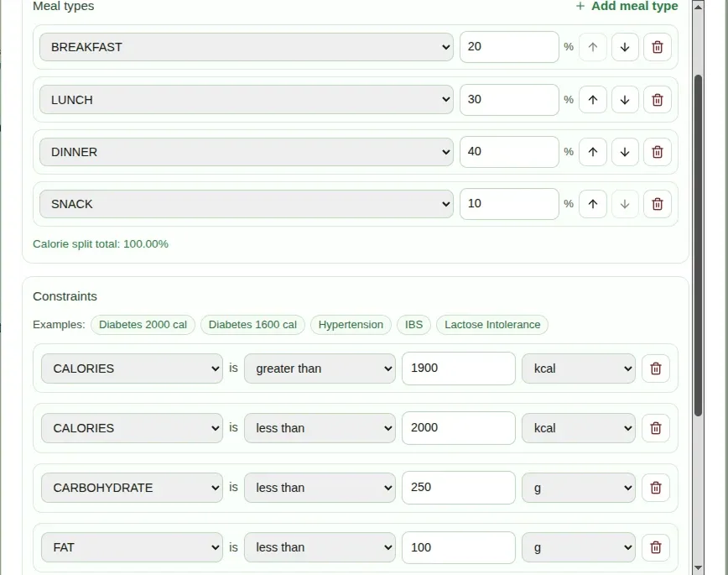
Task: Apply the Lactose Intolerance example
Action: 492,325
